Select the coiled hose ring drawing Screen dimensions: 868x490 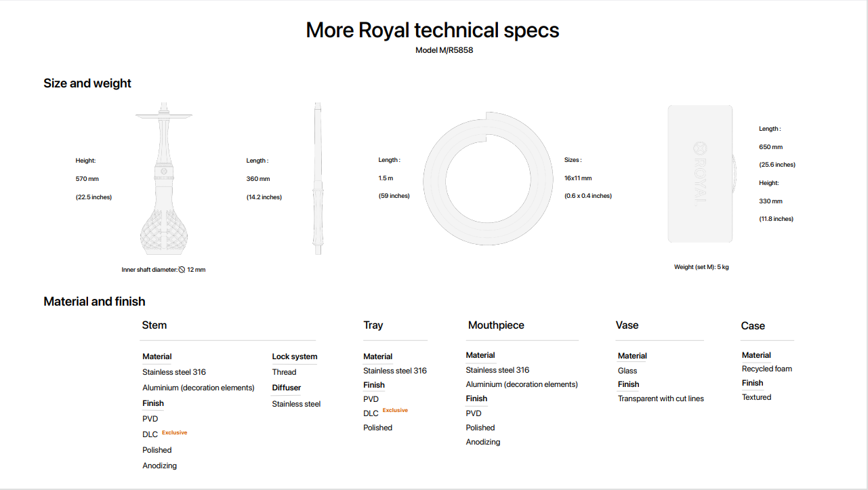pyautogui.click(x=487, y=178)
